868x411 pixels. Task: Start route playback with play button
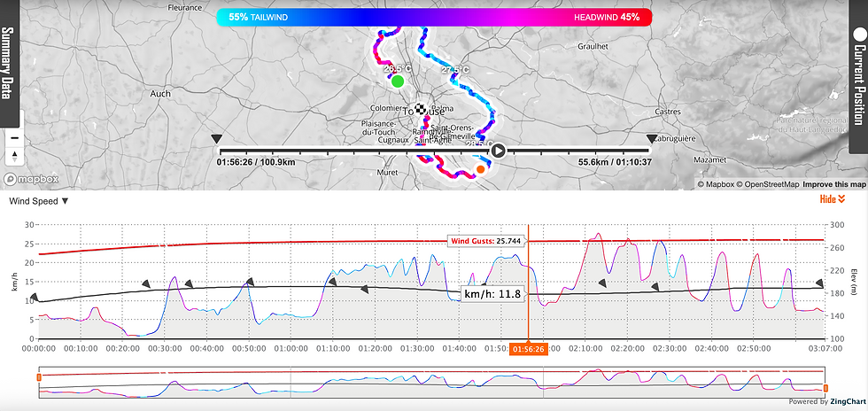point(498,150)
